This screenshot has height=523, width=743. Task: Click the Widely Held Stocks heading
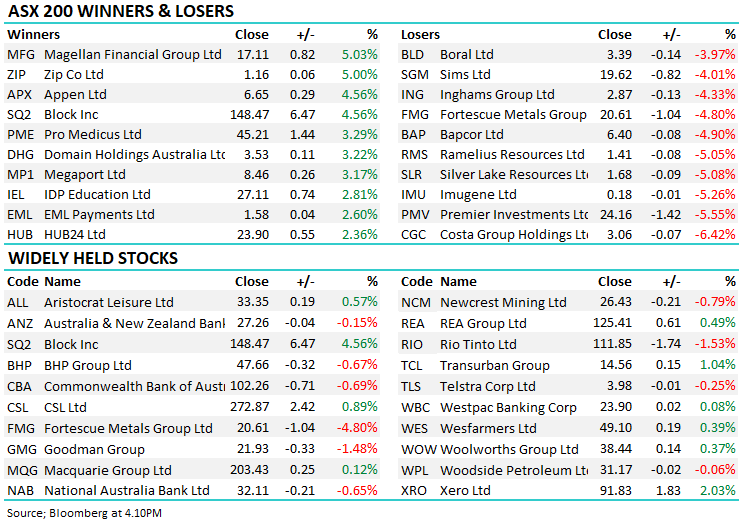coord(92,258)
